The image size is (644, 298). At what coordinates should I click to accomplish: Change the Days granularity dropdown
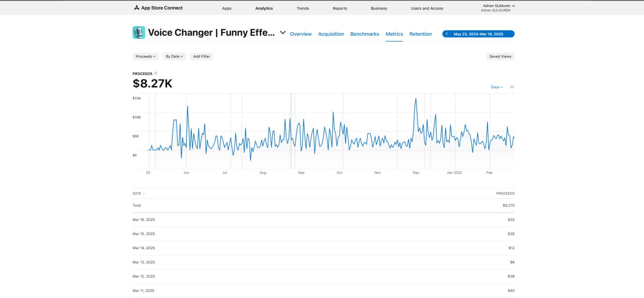click(x=497, y=87)
